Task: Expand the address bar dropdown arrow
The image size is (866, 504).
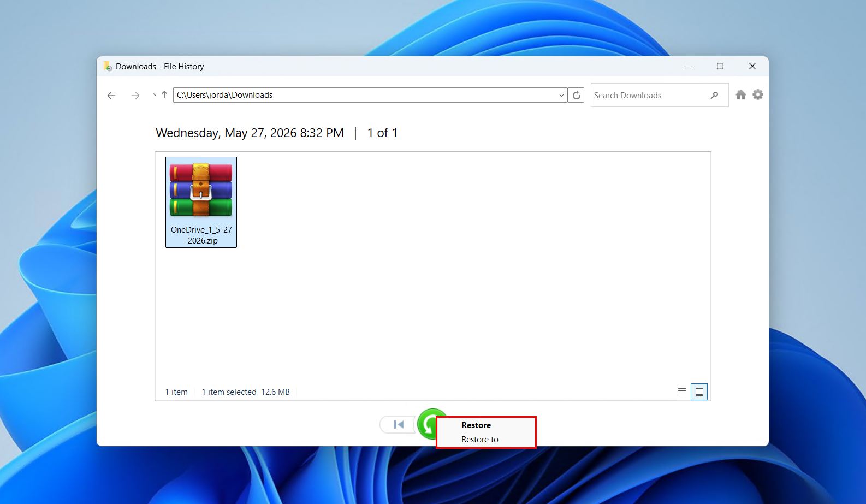Action: [x=561, y=95]
